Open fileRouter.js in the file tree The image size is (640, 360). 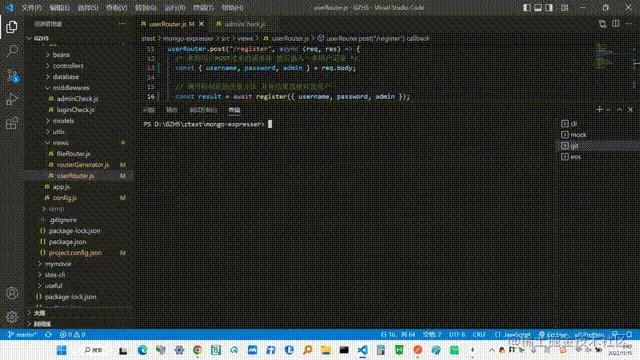click(73, 154)
